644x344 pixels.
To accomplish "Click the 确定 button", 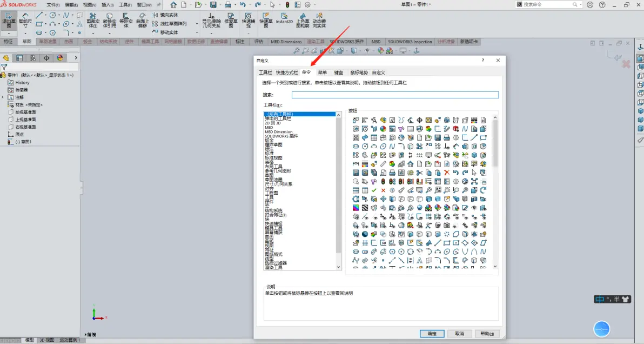I will 432,333.
